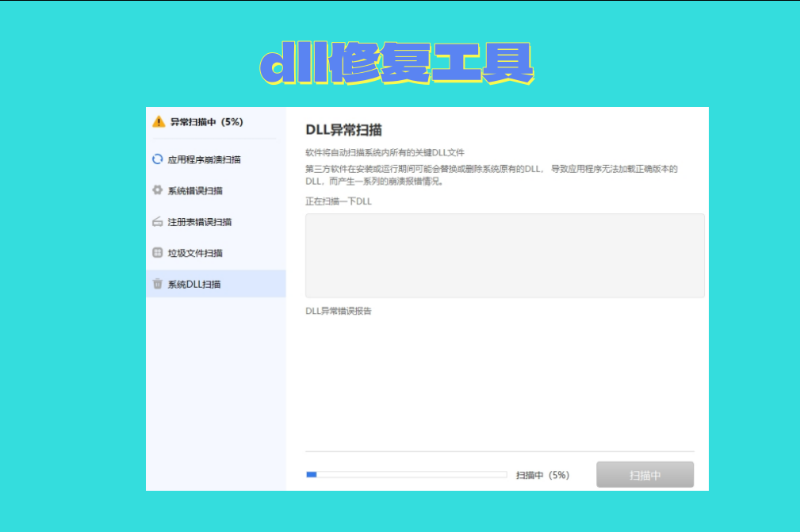The image size is (800, 532).
Task: Go to 注册表错误扫描 section
Action: tap(216, 222)
